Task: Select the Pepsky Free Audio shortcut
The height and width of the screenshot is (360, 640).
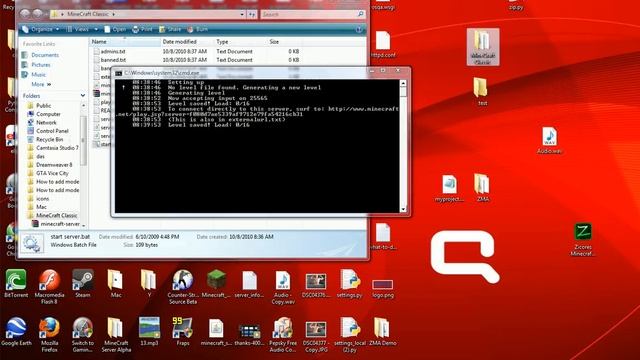Action: [283, 335]
